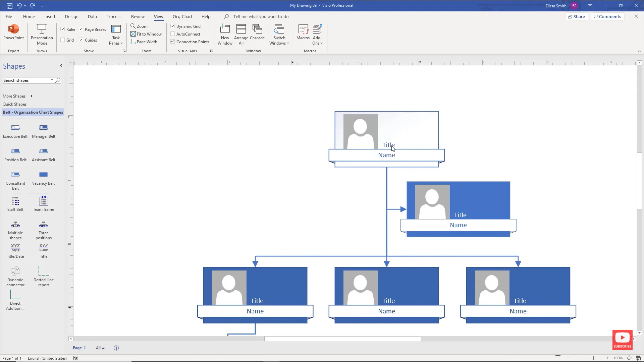Screen dimensions: 644x362
Task: Collapse the Shapes panel
Action: coord(61,65)
